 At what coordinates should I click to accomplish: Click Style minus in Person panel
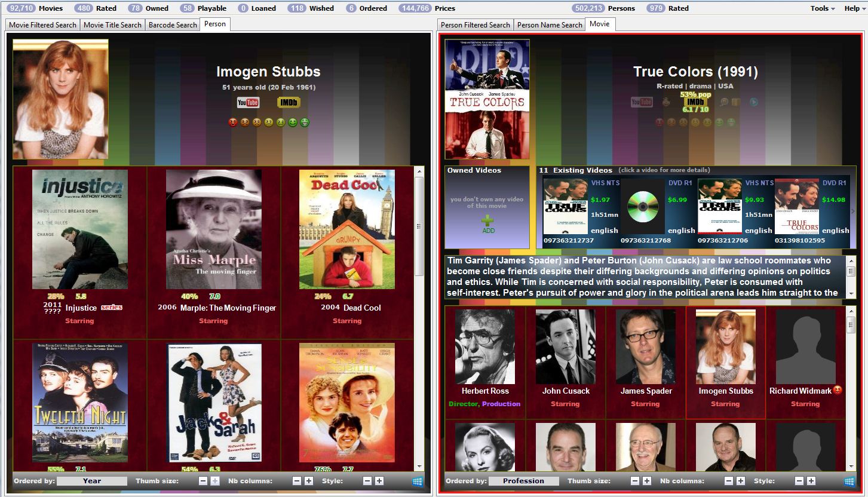click(367, 481)
